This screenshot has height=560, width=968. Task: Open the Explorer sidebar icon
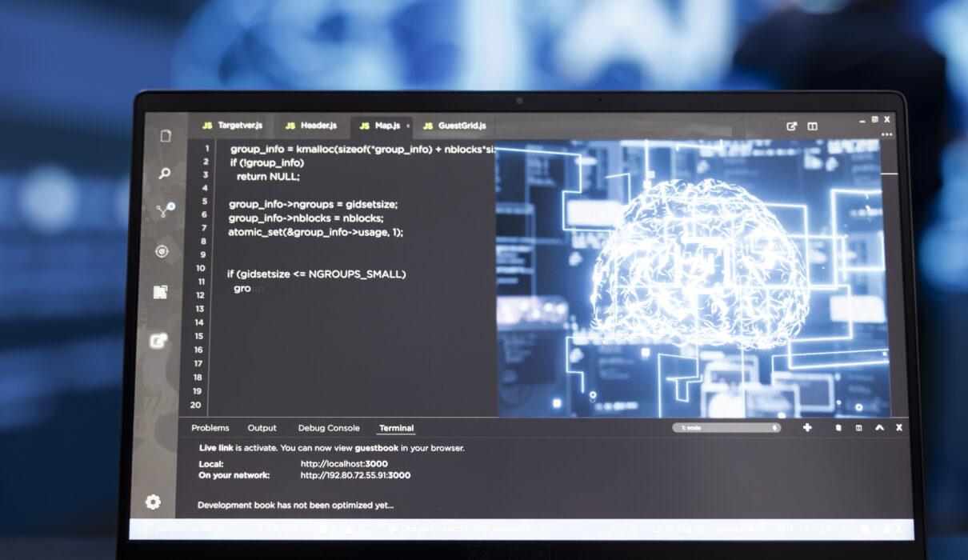click(x=164, y=135)
